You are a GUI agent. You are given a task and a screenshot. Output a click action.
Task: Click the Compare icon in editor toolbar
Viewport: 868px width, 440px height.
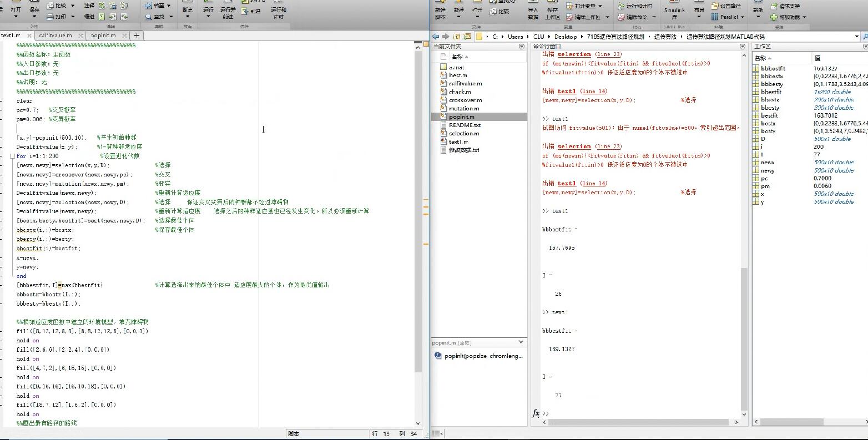[x=50, y=6]
